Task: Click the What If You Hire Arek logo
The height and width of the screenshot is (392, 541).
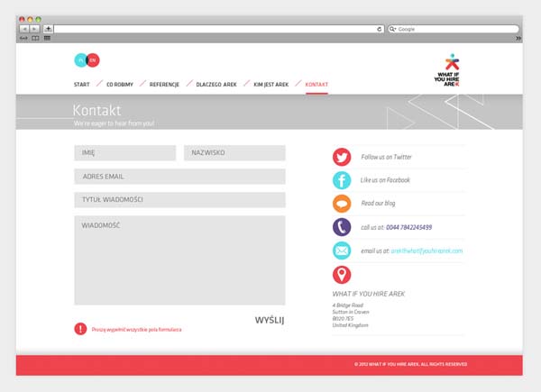Action: pos(454,70)
